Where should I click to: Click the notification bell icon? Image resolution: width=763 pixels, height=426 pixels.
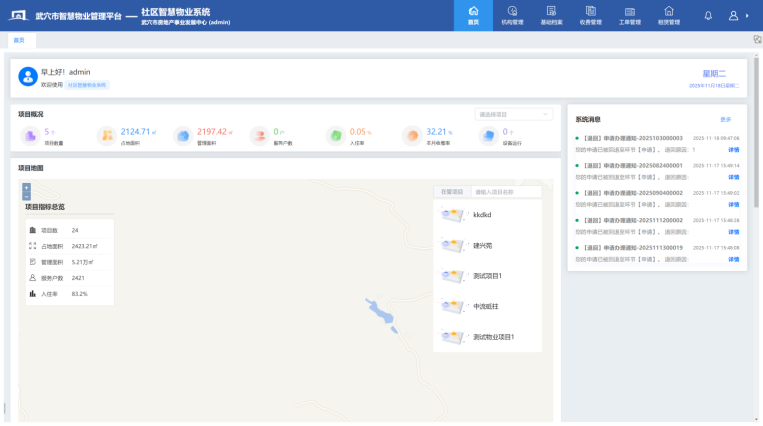[x=709, y=16]
